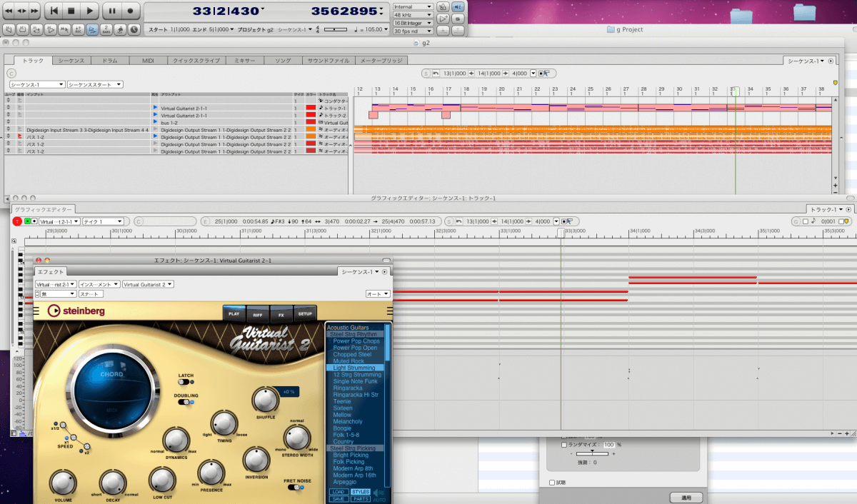Open the 16 Bit Integer dropdown
Image resolution: width=857 pixels, height=504 pixels.
[413, 24]
